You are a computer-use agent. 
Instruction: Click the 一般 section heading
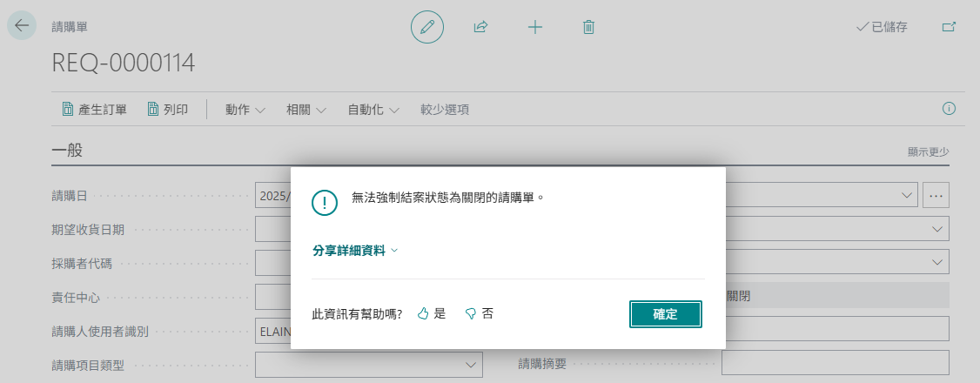[x=67, y=151]
